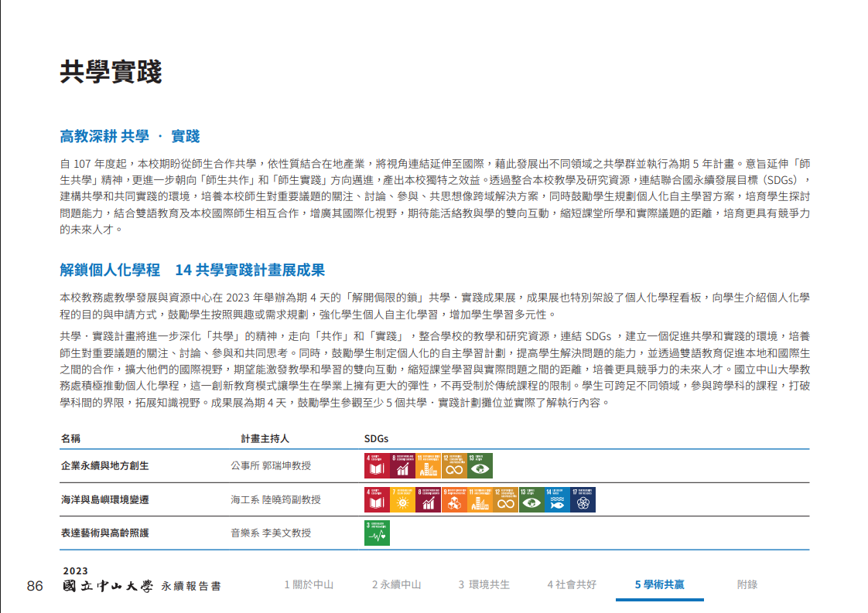This screenshot has height=613, width=868.
Task: Open the SDG 17 partnerships icon
Action: (583, 500)
